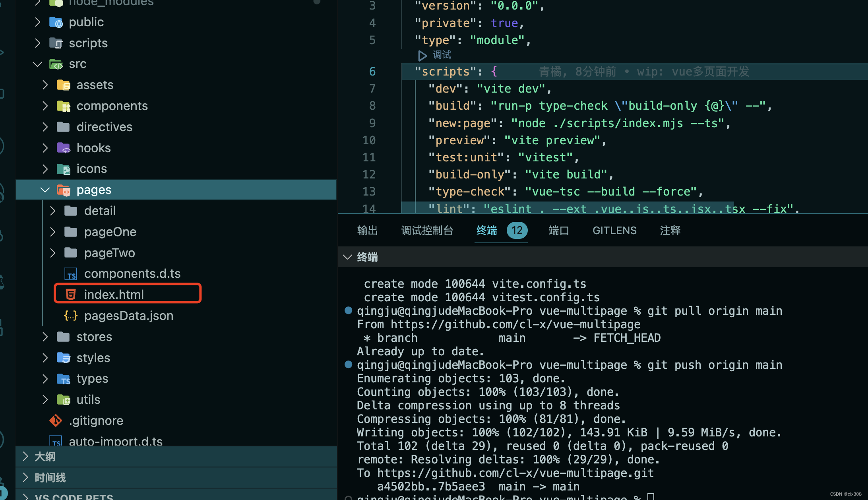Screen dimensions: 868x500
Task: Open the From github.com/cl-x/vue-multipage URL
Action: pyautogui.click(x=515, y=324)
